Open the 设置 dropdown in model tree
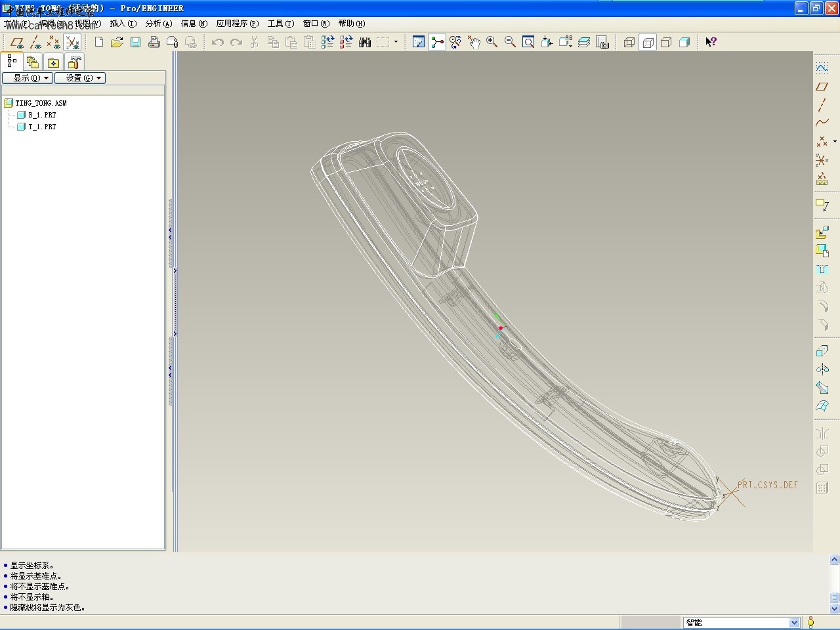This screenshot has height=630, width=840. [x=80, y=78]
